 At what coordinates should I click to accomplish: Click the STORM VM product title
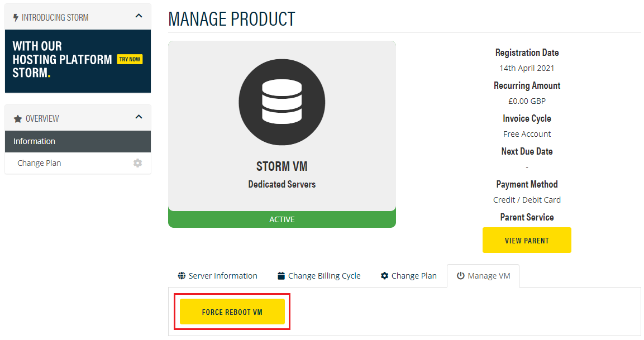coord(282,166)
